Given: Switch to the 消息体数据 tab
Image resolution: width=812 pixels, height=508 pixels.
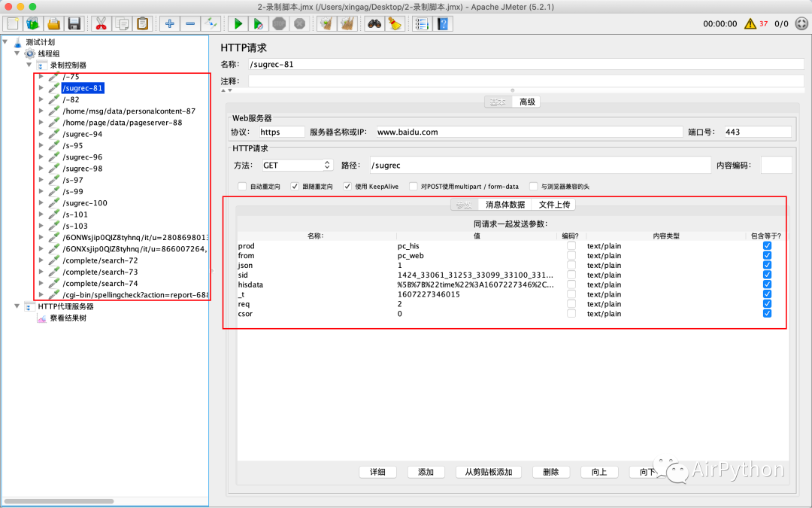Looking at the screenshot, I should click(x=504, y=204).
